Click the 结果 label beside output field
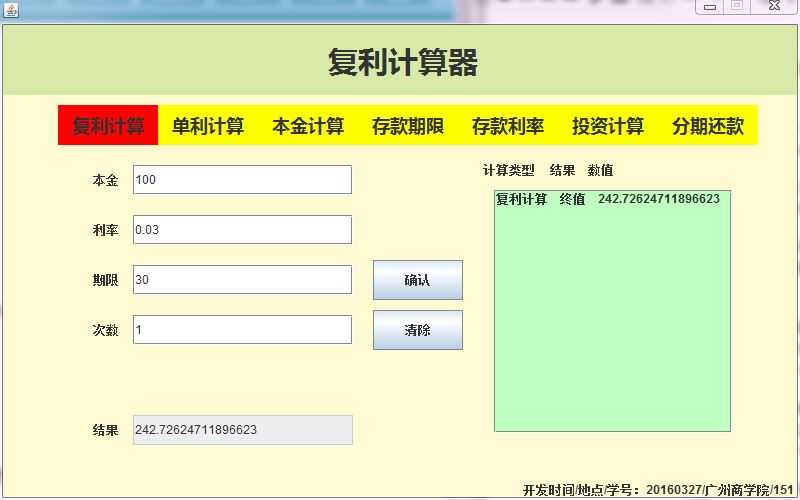The height and width of the screenshot is (500, 800). click(105, 430)
